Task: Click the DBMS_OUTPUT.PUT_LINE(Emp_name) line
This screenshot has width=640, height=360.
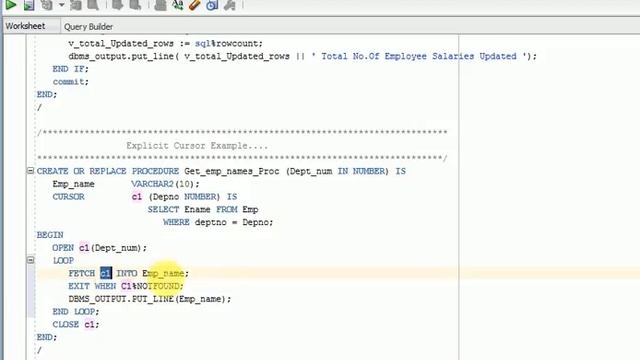Action: [x=150, y=299]
